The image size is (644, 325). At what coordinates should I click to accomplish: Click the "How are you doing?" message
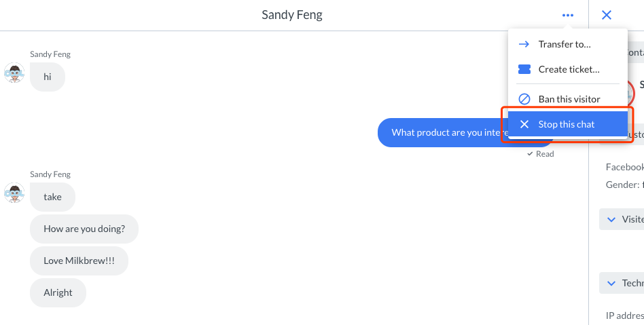(x=84, y=229)
